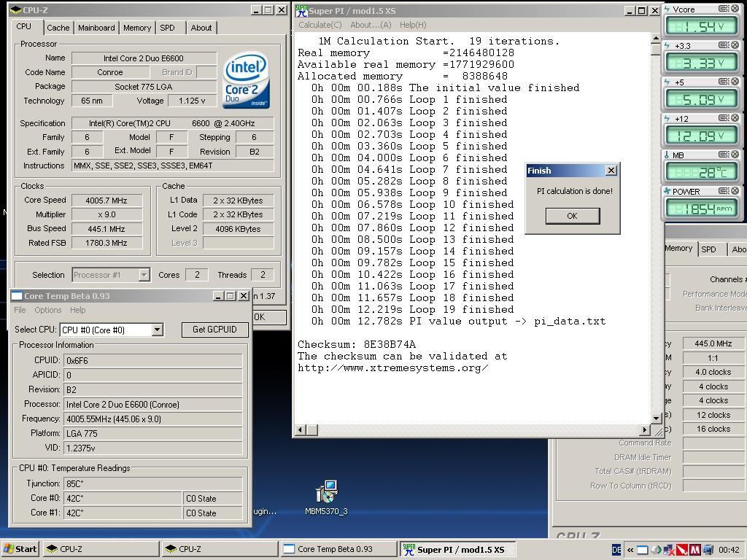Viewport: 747px width, 560px height.
Task: Click Super PI vertical scrollbar up arrow
Action: (656, 38)
